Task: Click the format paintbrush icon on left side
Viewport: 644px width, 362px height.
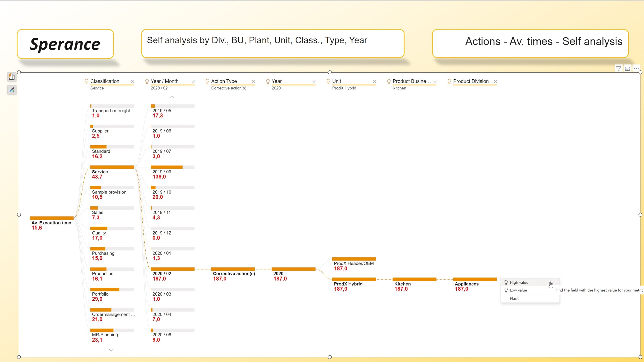Action: coord(12,90)
